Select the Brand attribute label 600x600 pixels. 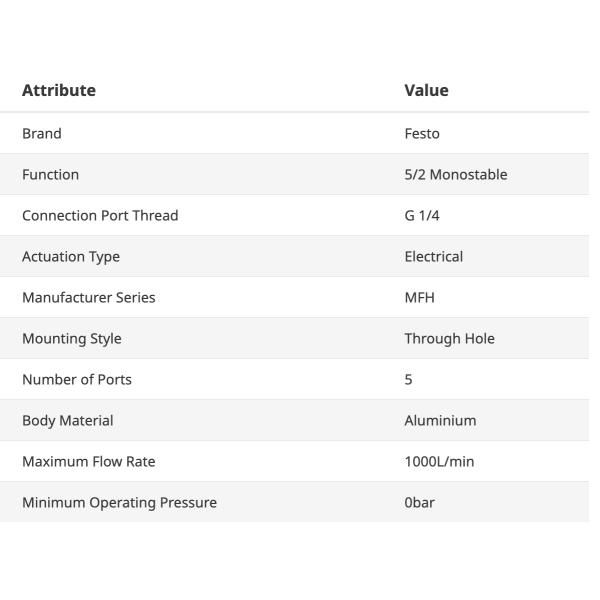pos(42,133)
